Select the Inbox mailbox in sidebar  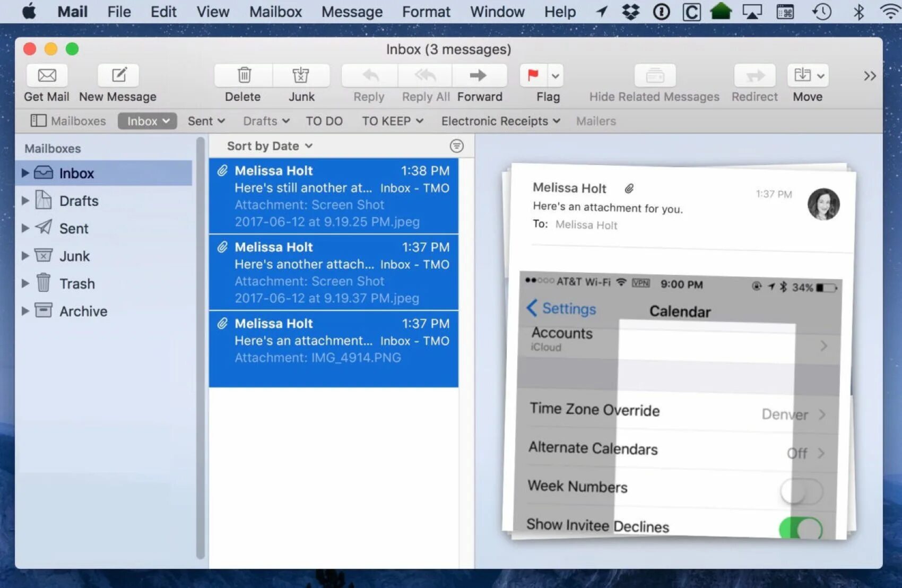click(104, 173)
